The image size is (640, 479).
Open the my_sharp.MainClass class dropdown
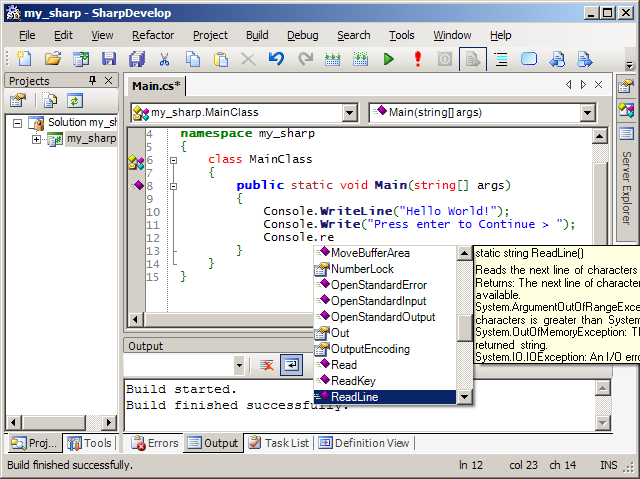click(x=350, y=113)
